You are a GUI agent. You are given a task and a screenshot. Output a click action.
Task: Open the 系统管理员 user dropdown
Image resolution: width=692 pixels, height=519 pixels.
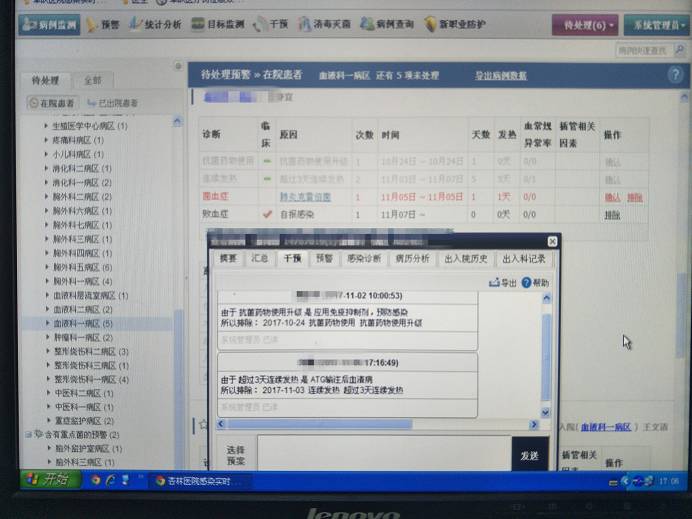click(655, 23)
